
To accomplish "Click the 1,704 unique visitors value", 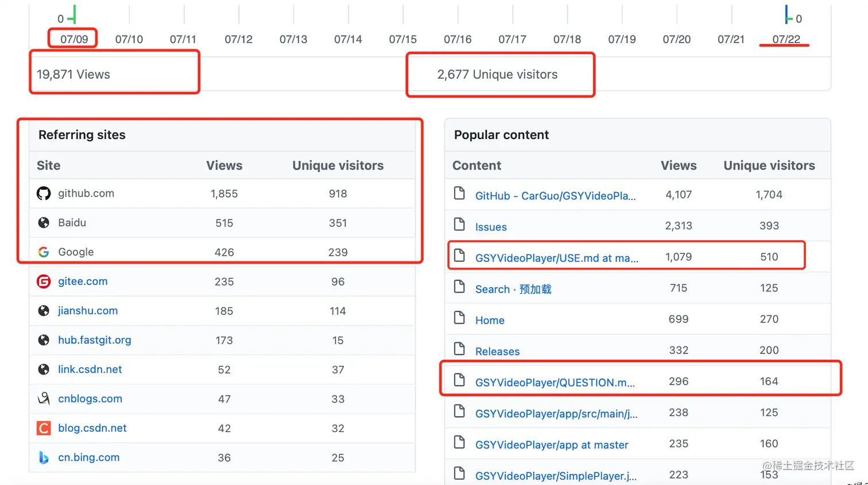I will pyautogui.click(x=769, y=195).
